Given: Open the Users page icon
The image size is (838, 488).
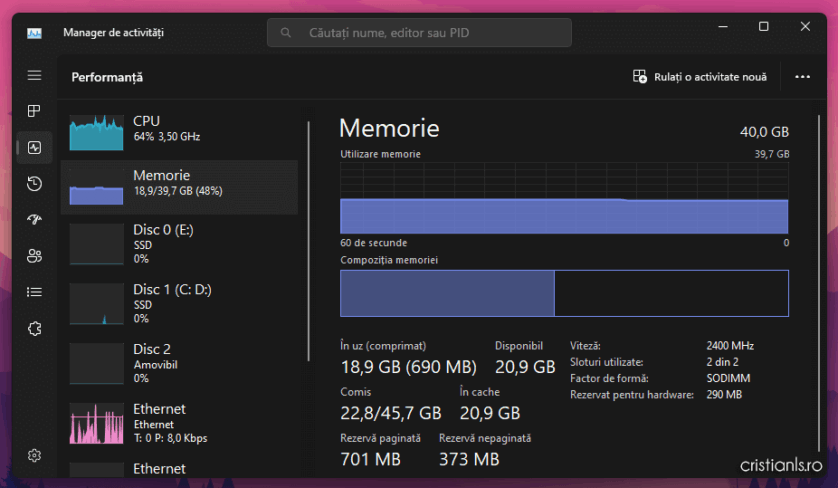Looking at the screenshot, I should [34, 255].
